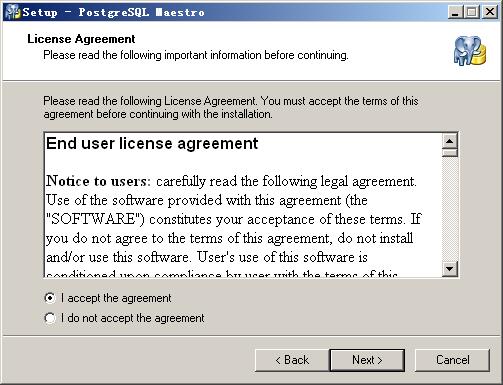Go back with the Back button

pos(292,360)
